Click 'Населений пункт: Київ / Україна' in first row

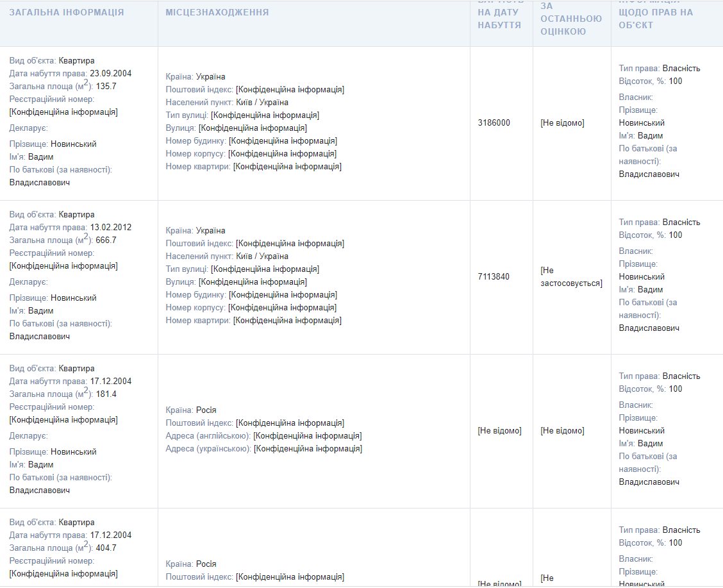[x=227, y=103]
